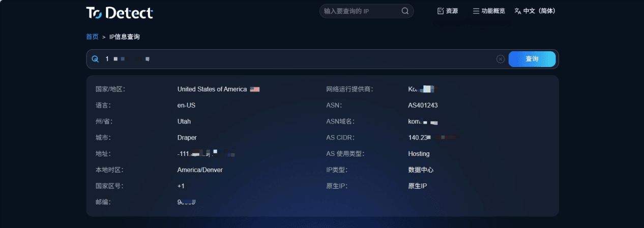Screen dimensions: 644x228
Task: Expand the 中文（简体）language selector
Action: point(535,11)
